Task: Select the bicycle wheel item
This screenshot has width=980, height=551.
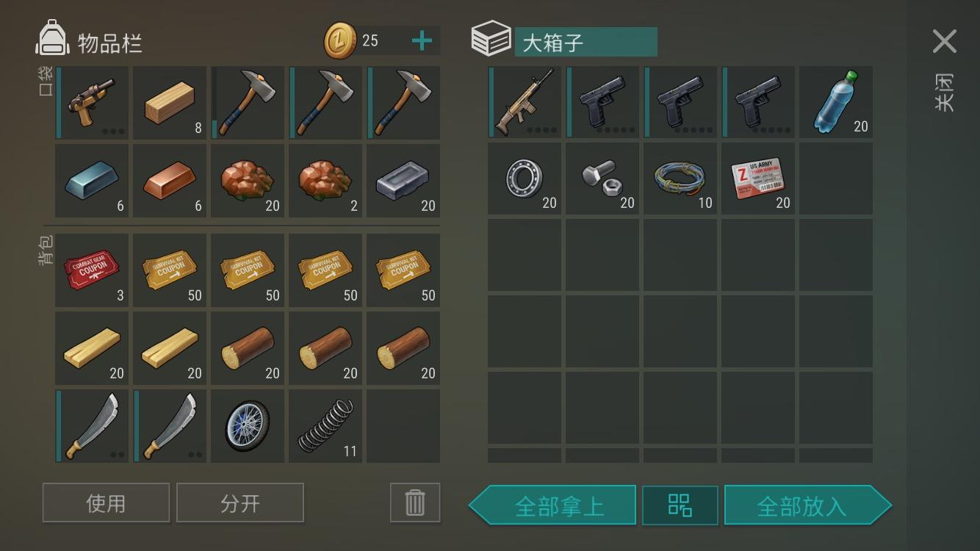Action: (x=248, y=425)
